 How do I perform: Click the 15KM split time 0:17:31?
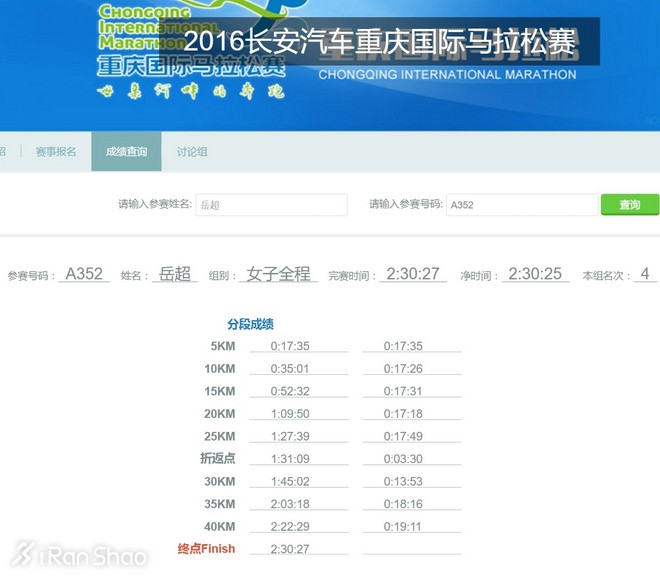click(403, 392)
